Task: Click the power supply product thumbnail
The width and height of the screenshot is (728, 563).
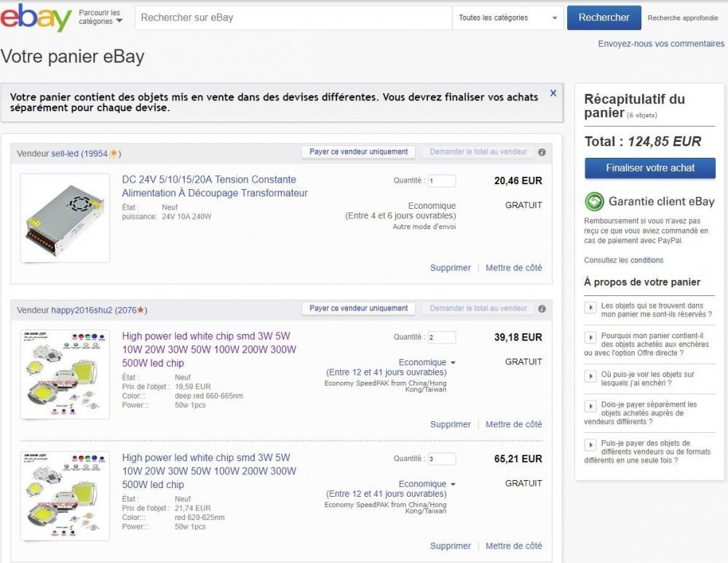Action: (x=65, y=218)
